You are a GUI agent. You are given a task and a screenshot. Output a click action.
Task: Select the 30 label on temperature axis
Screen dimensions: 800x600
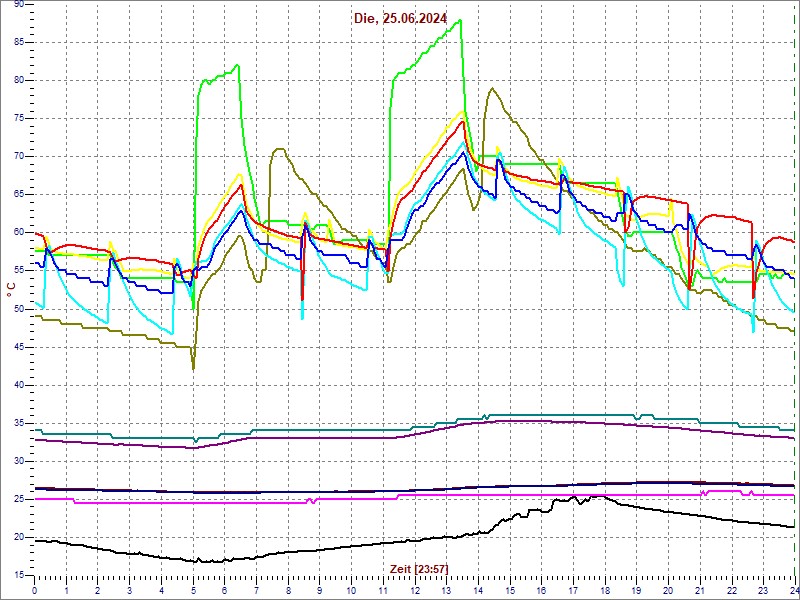pyautogui.click(x=18, y=462)
